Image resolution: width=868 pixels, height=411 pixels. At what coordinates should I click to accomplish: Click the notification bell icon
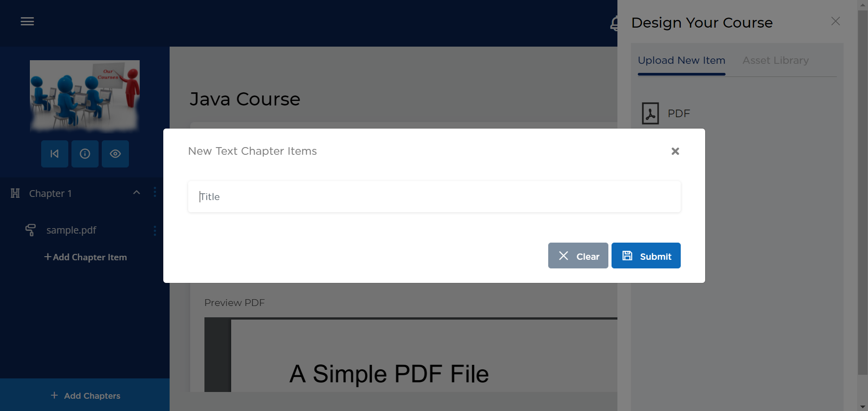click(614, 23)
